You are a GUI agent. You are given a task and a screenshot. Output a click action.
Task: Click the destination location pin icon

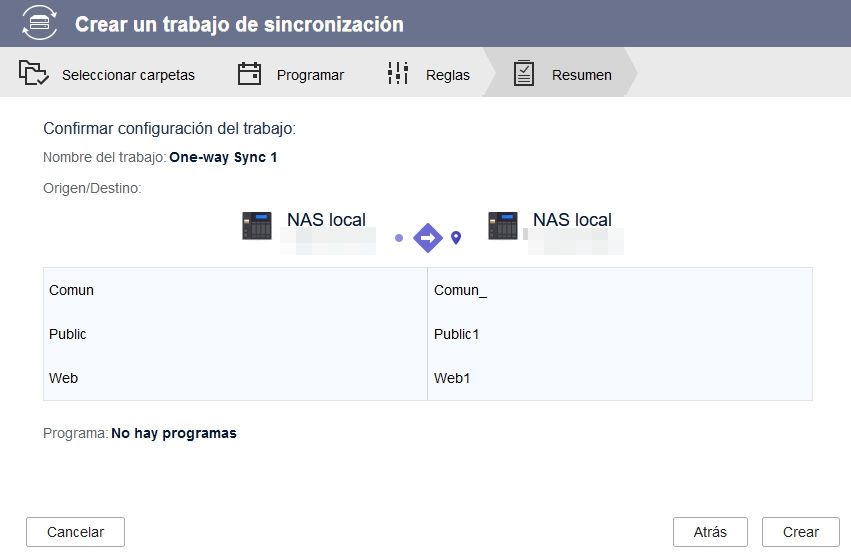coord(456,238)
